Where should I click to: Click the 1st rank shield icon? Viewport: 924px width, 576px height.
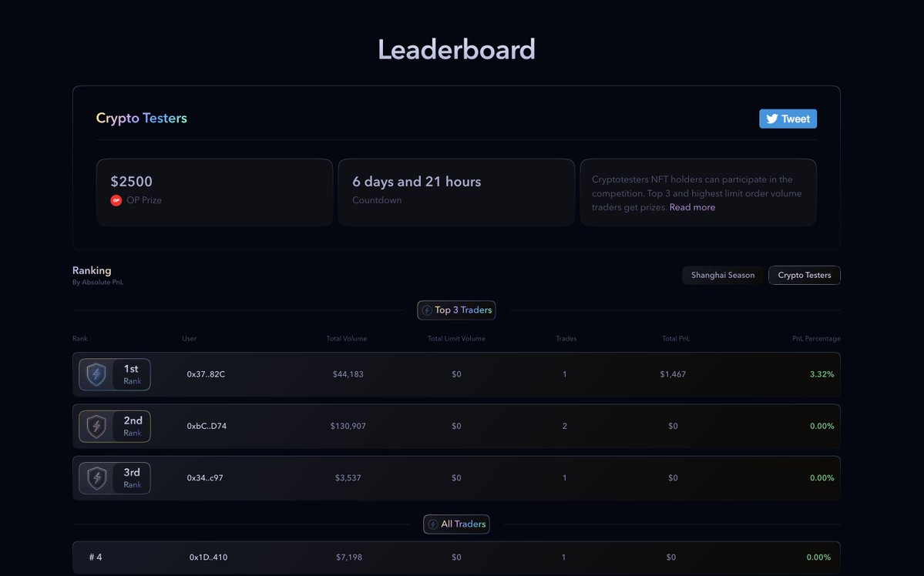pos(96,374)
